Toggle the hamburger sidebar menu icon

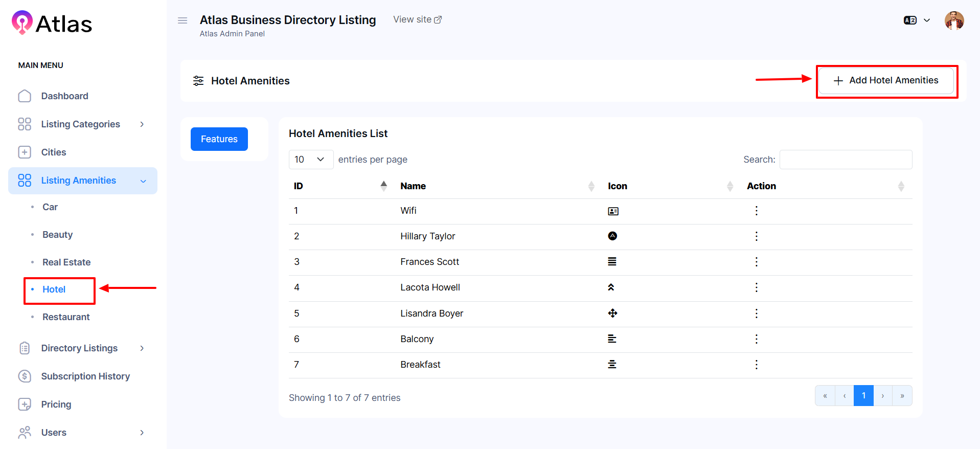coord(183,20)
